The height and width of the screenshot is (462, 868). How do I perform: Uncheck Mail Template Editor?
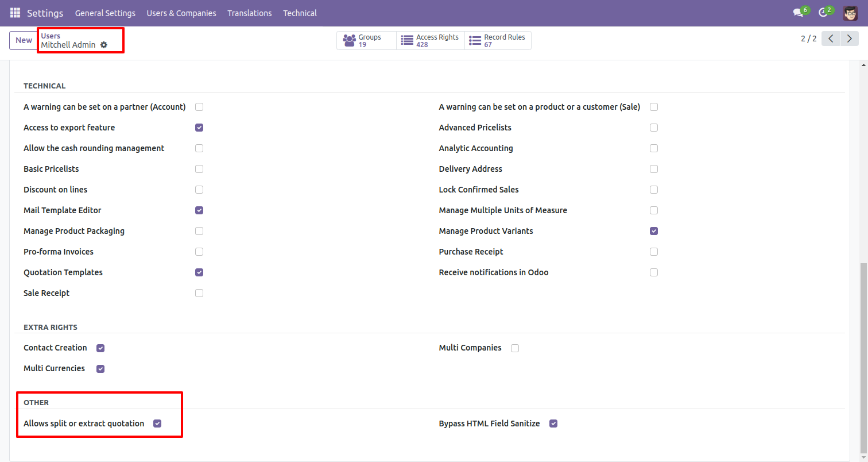coord(199,210)
